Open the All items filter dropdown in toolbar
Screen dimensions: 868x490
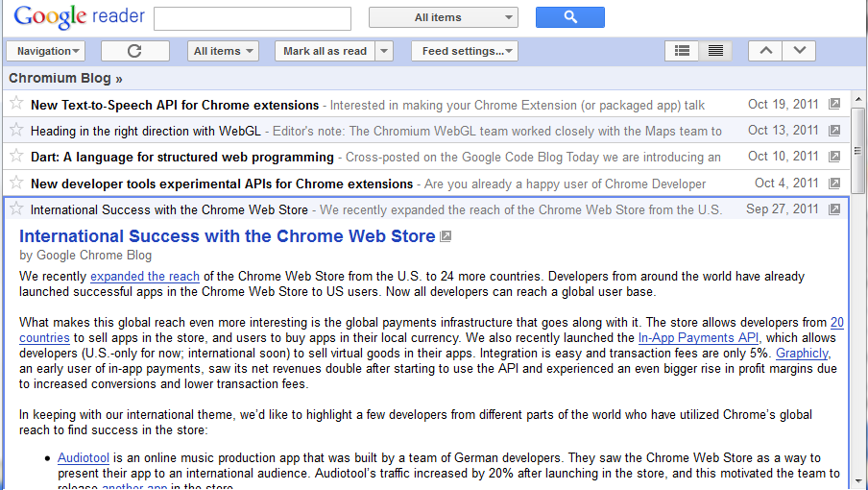(x=223, y=51)
